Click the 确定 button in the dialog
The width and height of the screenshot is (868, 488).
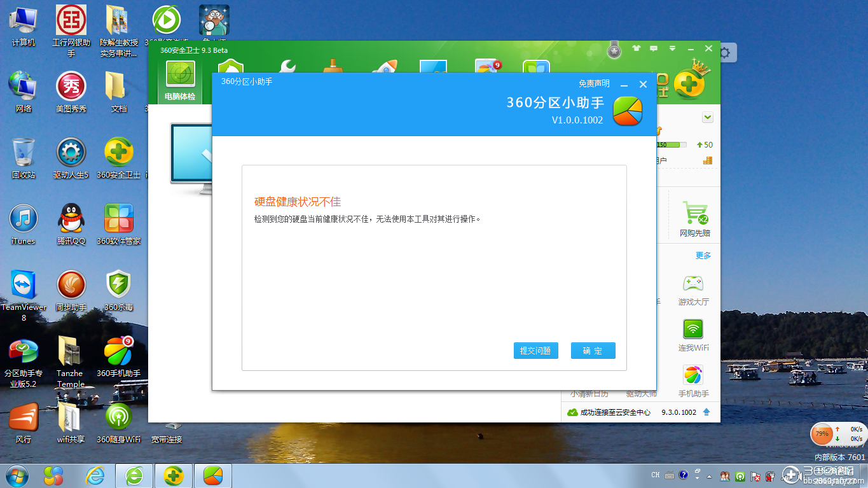click(x=593, y=351)
